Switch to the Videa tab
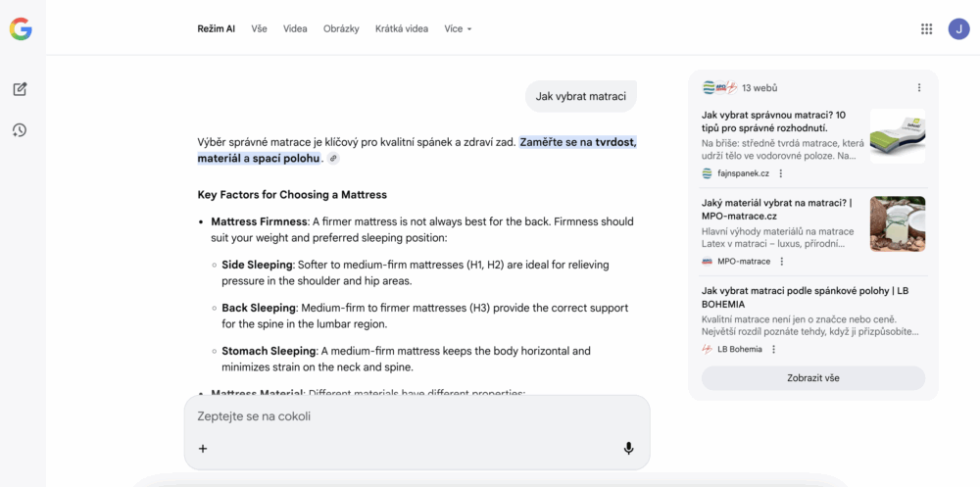 pos(295,29)
